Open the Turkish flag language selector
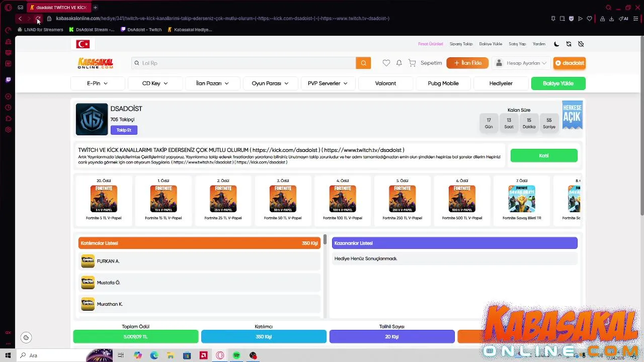 click(83, 44)
